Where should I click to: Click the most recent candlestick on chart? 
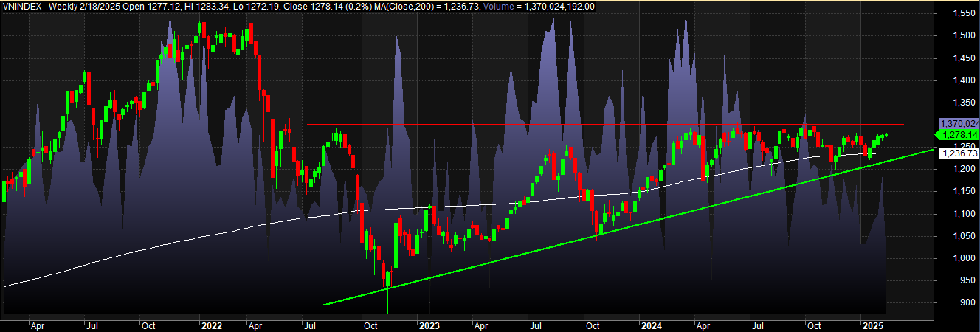tap(886, 134)
